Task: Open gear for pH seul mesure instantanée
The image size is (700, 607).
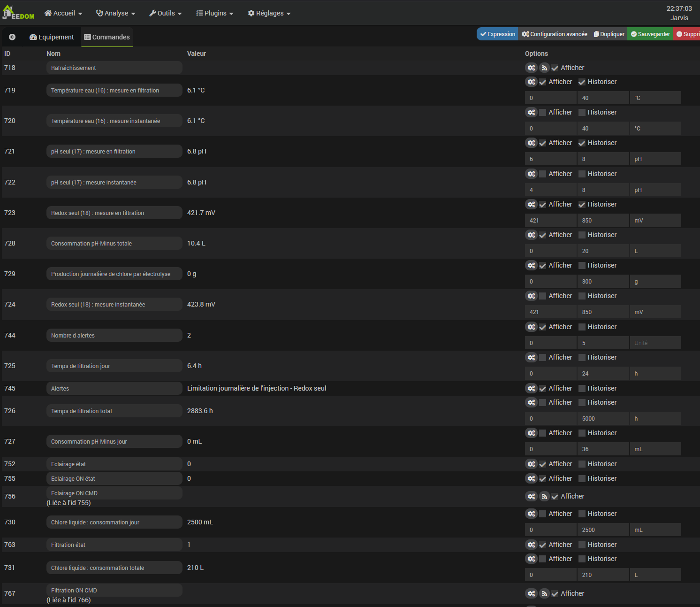Action: coord(531,174)
